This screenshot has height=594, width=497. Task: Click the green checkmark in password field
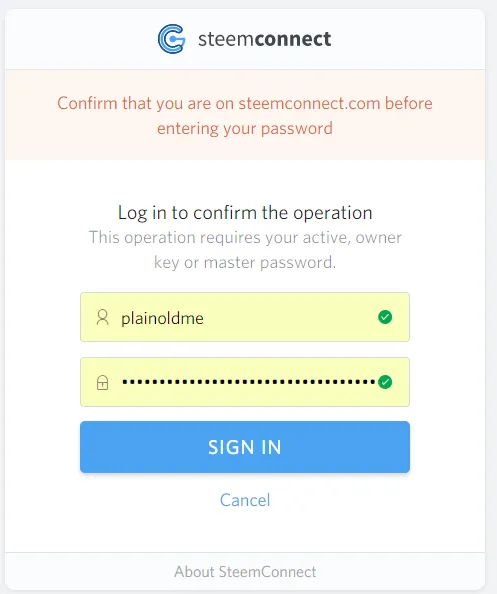385,382
